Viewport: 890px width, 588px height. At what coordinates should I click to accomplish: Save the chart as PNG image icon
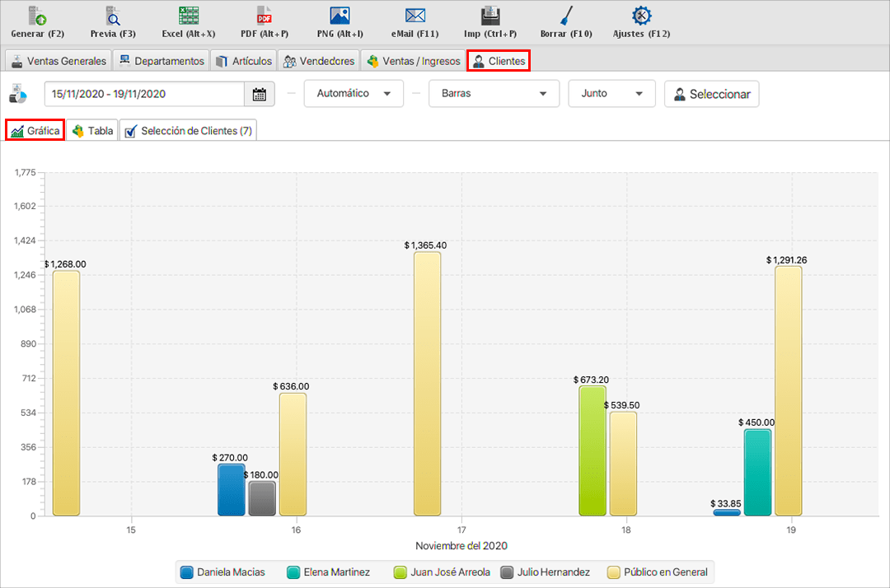click(340, 16)
